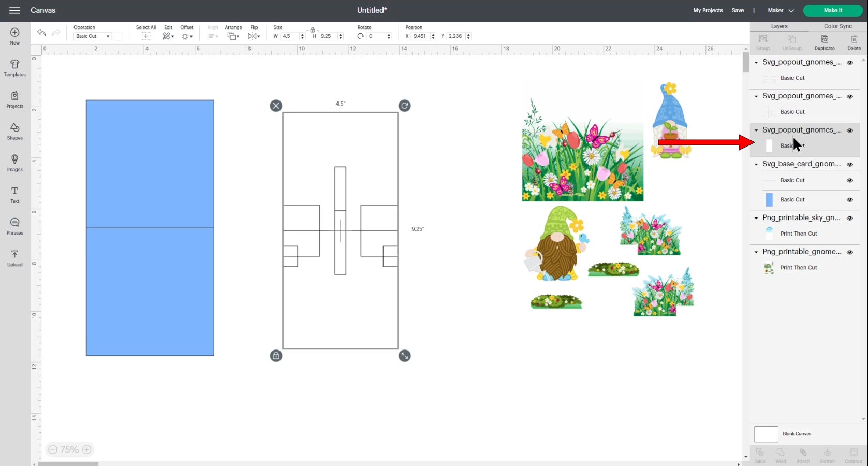Click the Make It button
Viewport: 868px width, 466px height.
pyautogui.click(x=832, y=10)
